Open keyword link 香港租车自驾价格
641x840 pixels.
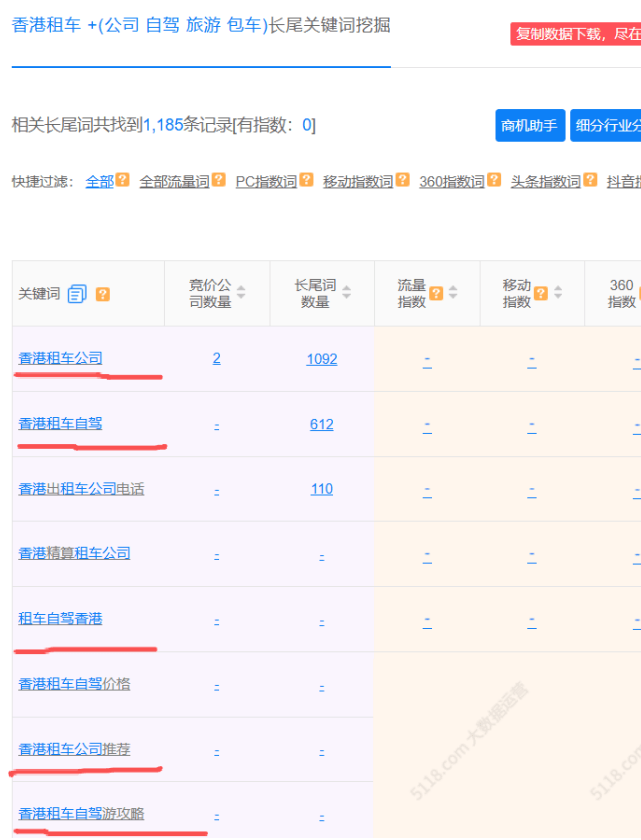(x=74, y=684)
